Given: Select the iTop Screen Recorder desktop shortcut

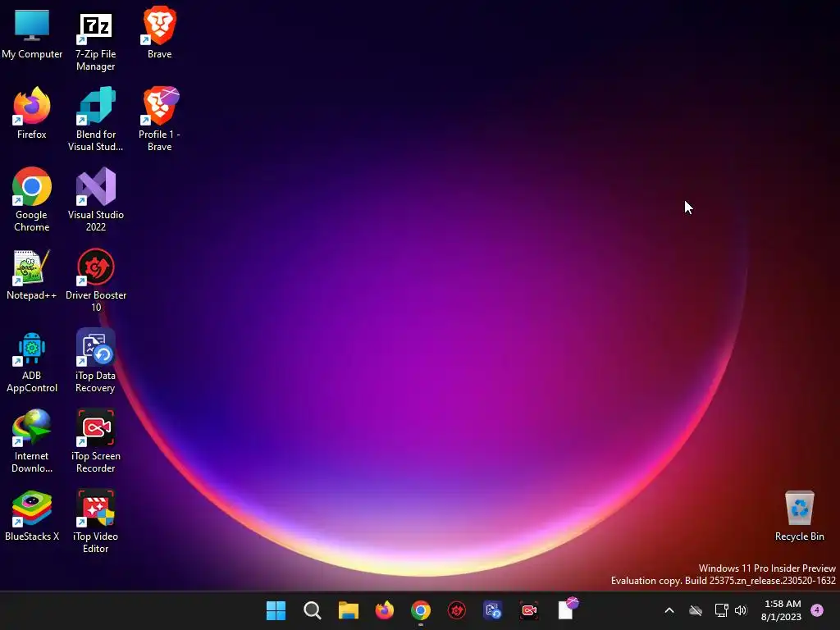Looking at the screenshot, I should coord(95,441).
